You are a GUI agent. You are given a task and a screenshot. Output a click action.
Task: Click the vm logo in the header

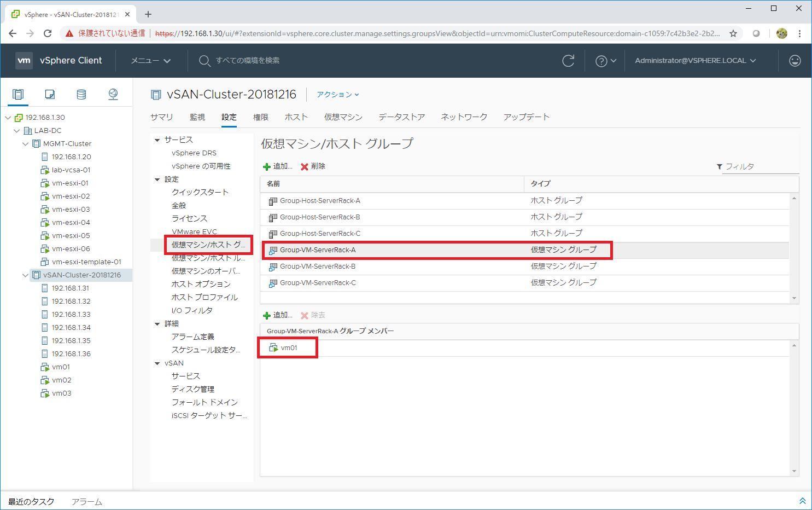pos(24,60)
